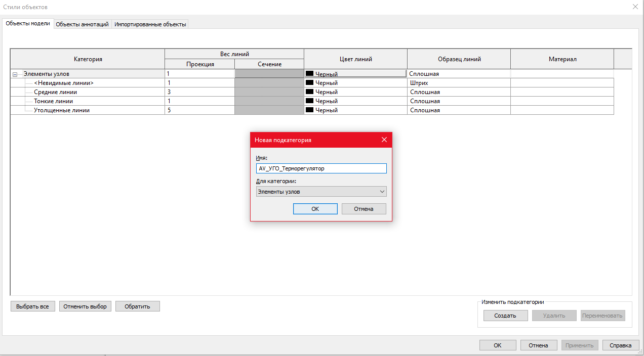Confirm the new subcategory with OK
The height and width of the screenshot is (356, 644).
tap(315, 209)
